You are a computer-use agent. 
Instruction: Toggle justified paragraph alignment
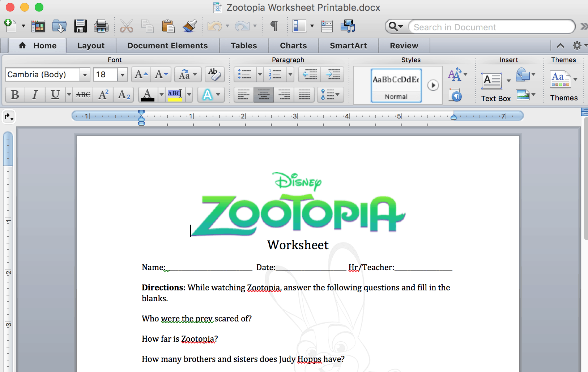click(304, 95)
